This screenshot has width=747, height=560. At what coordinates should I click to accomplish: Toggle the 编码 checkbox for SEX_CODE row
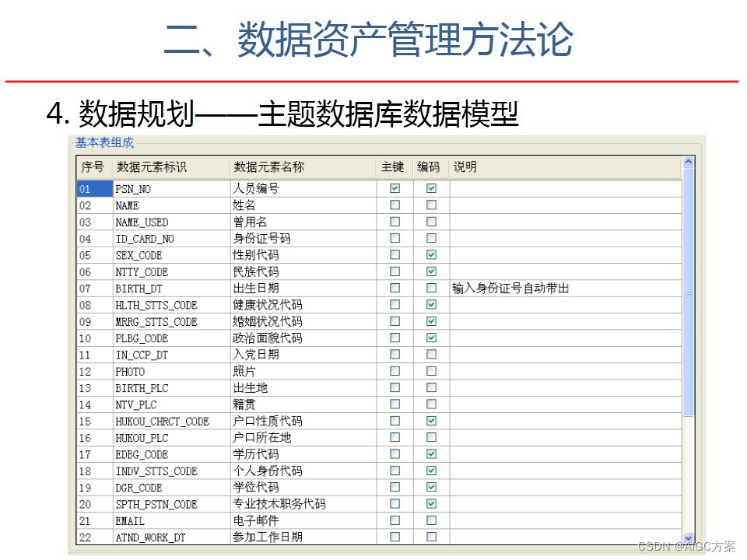pyautogui.click(x=431, y=255)
